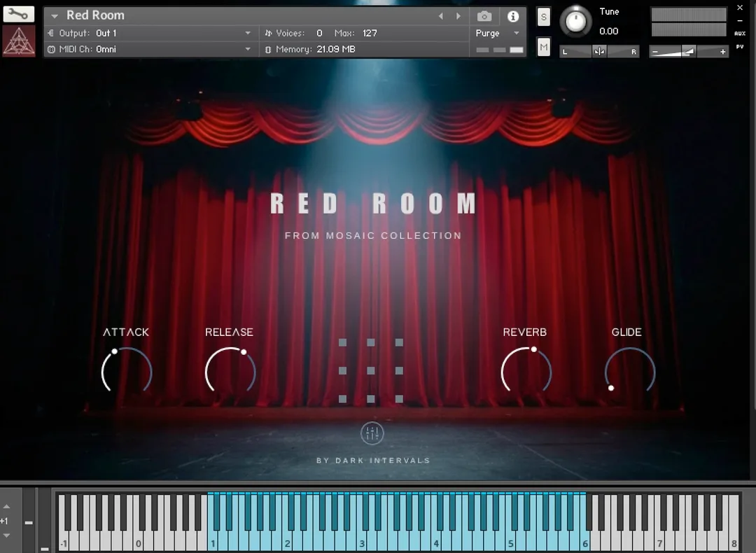Toggle the PV button

pyautogui.click(x=740, y=47)
